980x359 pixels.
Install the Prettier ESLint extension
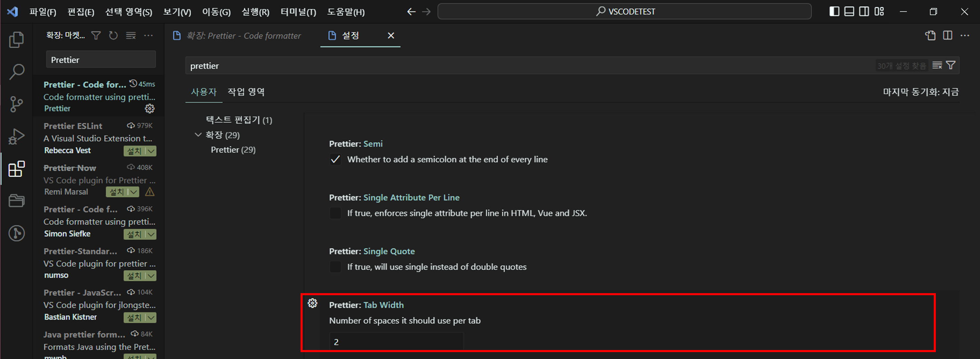(134, 151)
